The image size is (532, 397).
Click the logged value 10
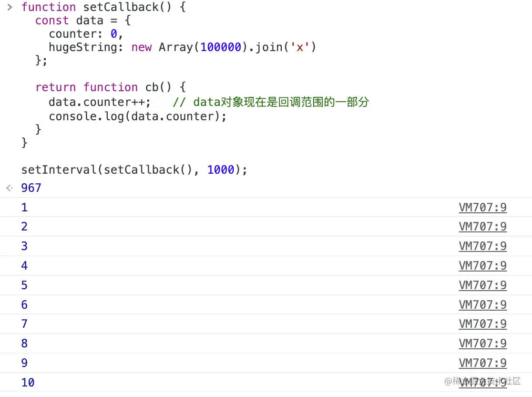[x=28, y=383]
